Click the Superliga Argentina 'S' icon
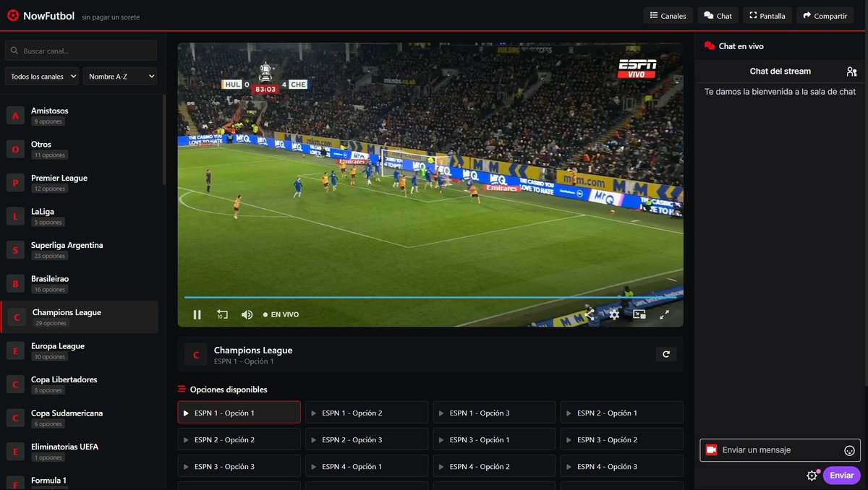 (15, 250)
